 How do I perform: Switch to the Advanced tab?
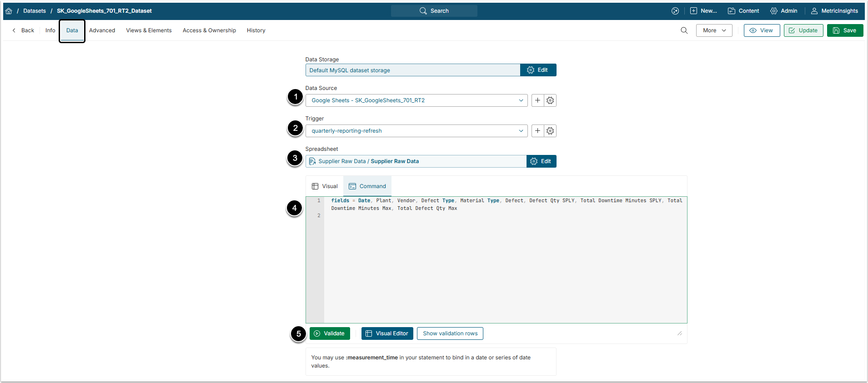click(102, 30)
